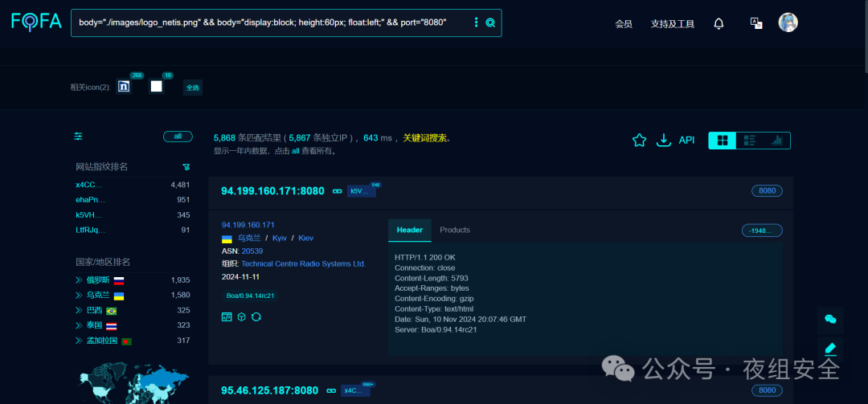Click the x4C… fingerprint tag on second result
The height and width of the screenshot is (404, 868).
coord(355,390)
